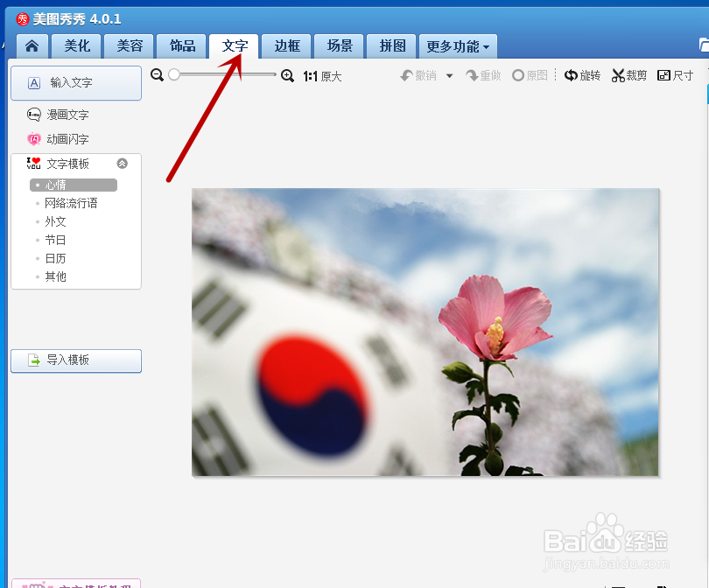The image size is (709, 588).
Task: Click the zoom in magnifier icon
Action: [x=287, y=75]
